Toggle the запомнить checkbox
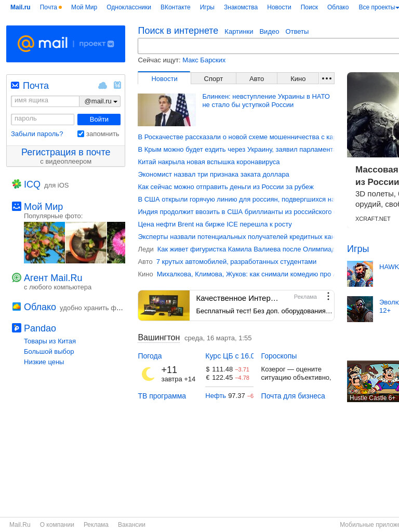Viewport: 399px width, 532px height. click(x=81, y=134)
